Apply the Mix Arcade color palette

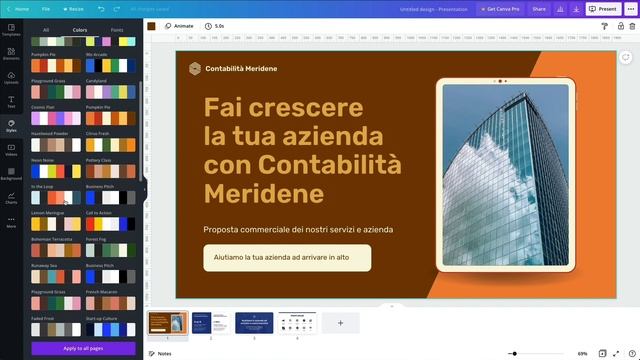(x=111, y=65)
